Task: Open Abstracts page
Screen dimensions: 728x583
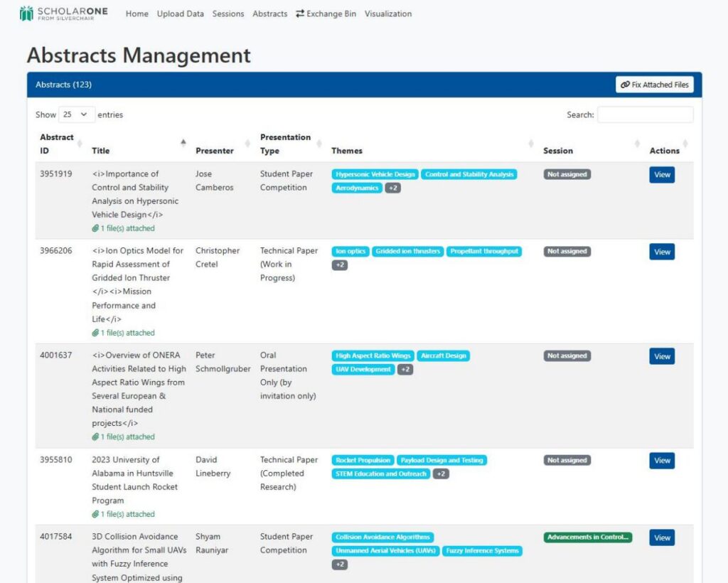Action: click(269, 14)
